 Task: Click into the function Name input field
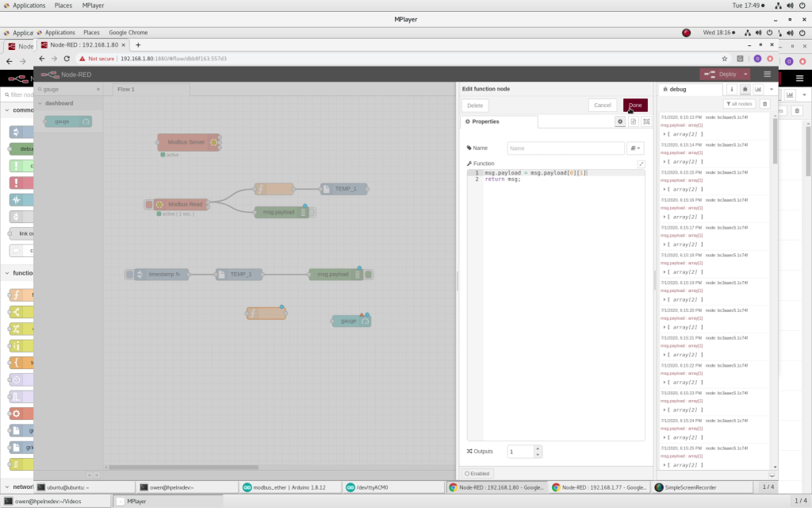tap(565, 148)
